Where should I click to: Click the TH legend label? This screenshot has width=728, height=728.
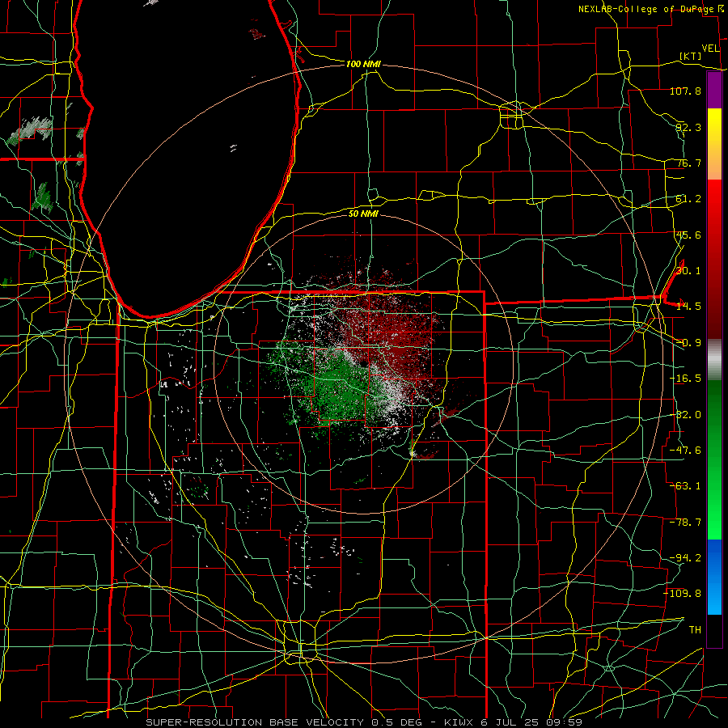(x=695, y=630)
